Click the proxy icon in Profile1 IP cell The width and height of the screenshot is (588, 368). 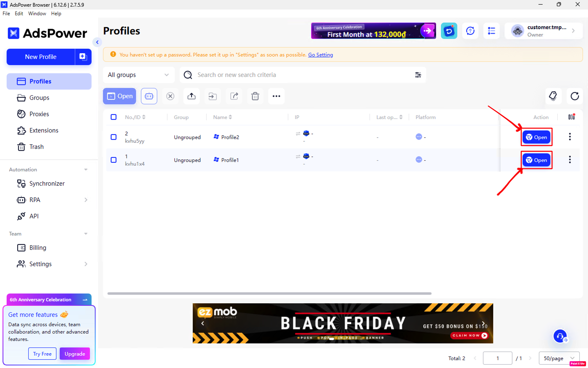[x=306, y=156]
